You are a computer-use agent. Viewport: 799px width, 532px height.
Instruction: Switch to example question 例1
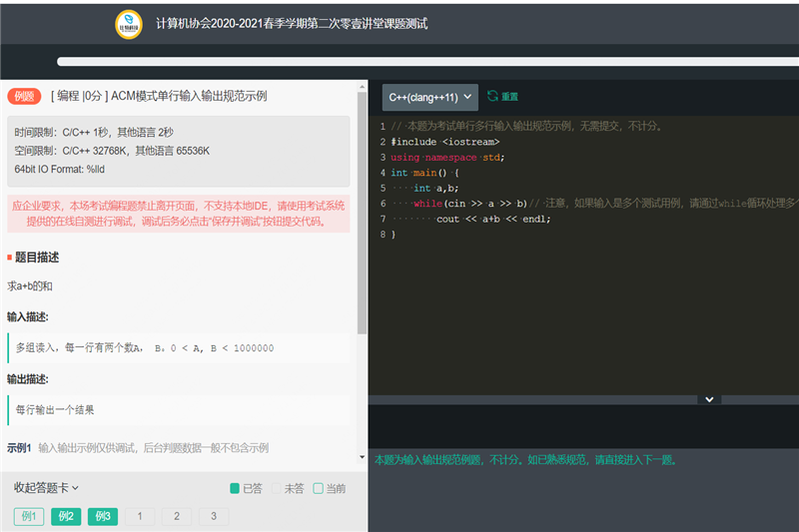28,517
